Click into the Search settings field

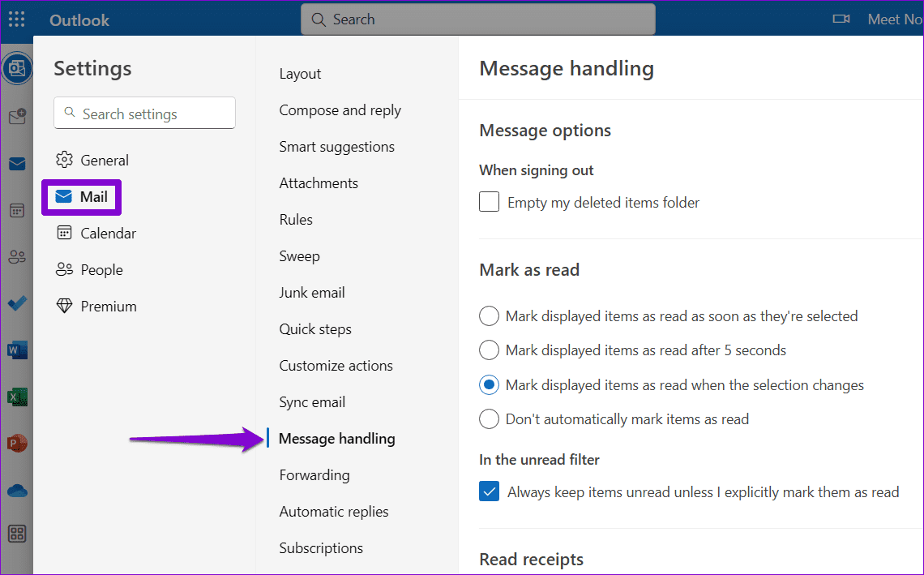click(143, 114)
